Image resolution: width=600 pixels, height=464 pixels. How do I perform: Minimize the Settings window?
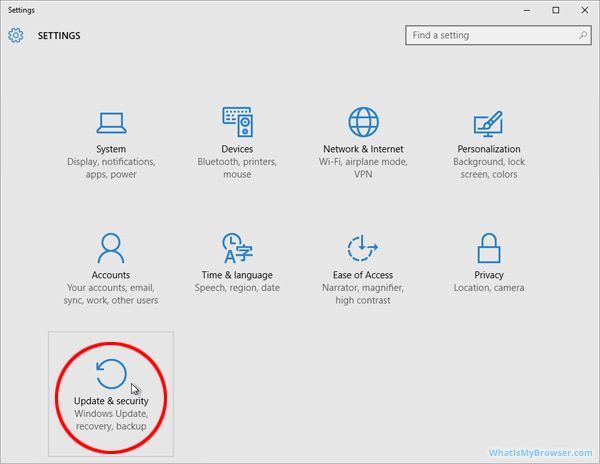point(527,10)
